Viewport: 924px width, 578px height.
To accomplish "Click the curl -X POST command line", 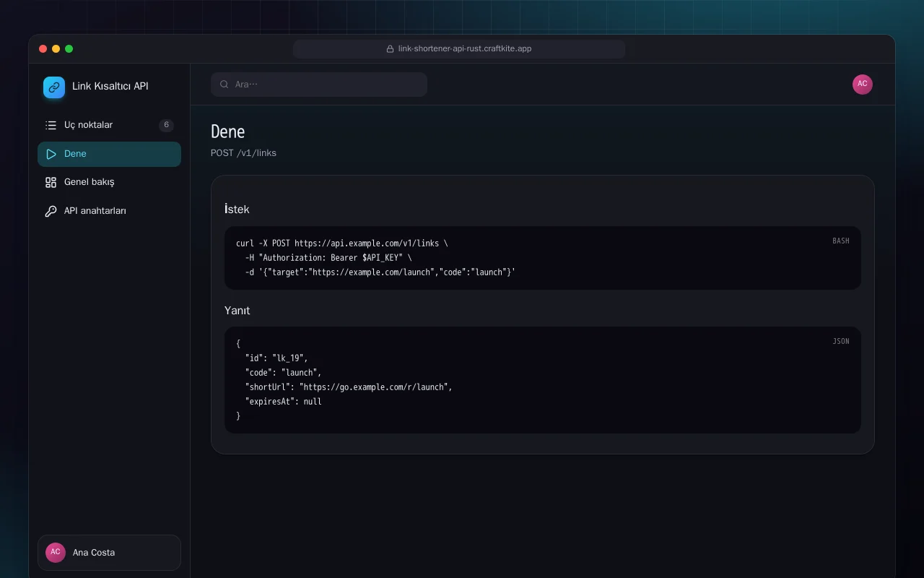I will [342, 243].
